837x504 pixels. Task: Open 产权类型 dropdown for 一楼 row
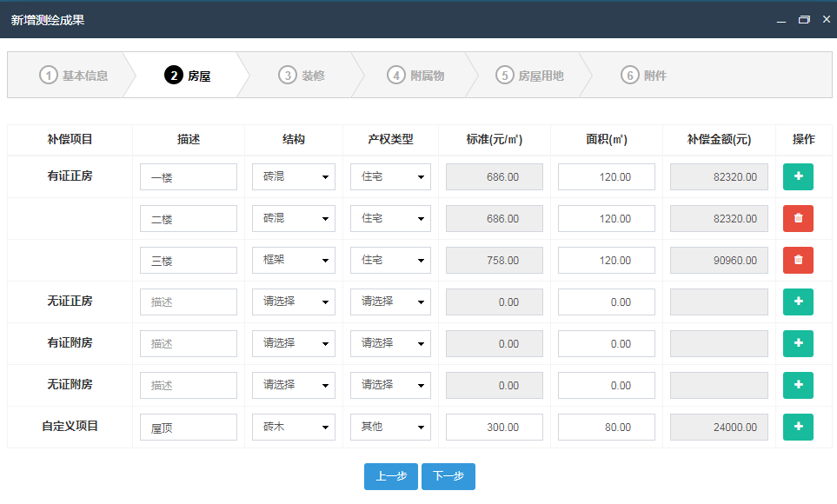tap(390, 176)
